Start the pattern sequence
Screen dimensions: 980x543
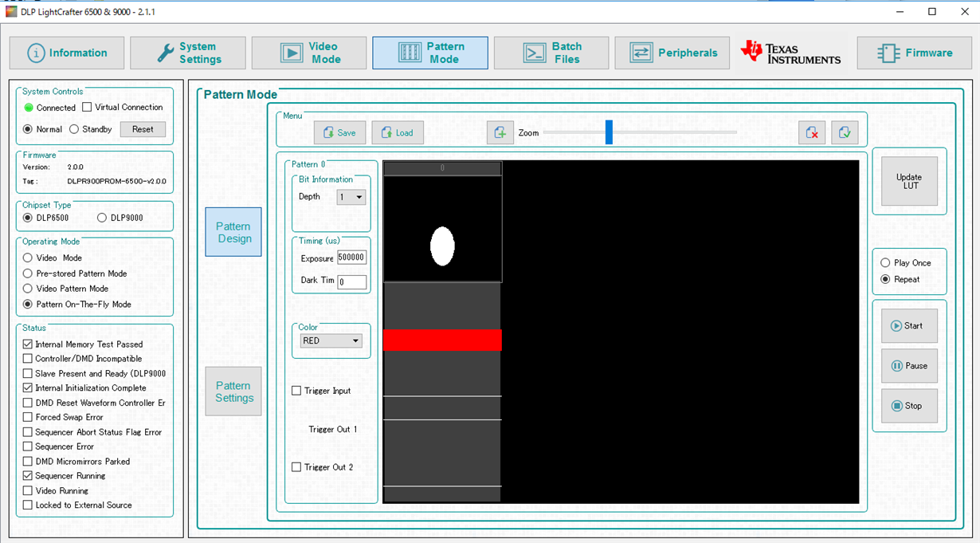[909, 325]
